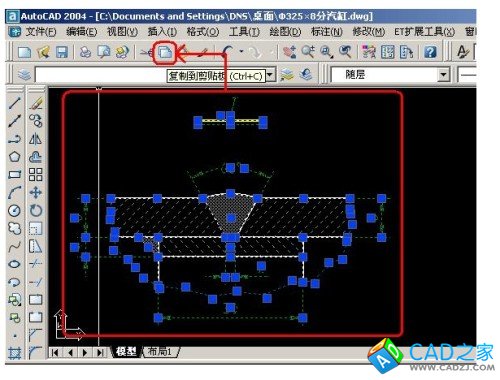Open the Help question mark icon
500x380 pixels.
430,52
